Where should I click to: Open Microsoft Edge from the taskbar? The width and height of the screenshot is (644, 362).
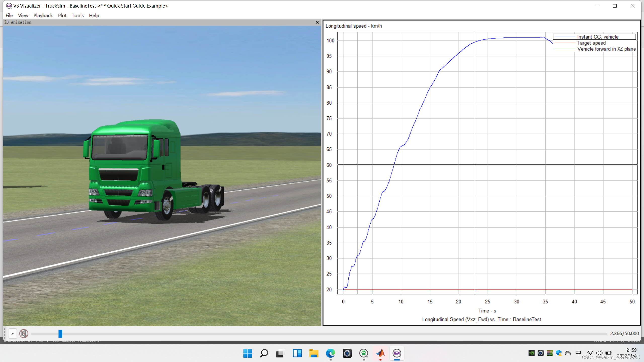331,353
